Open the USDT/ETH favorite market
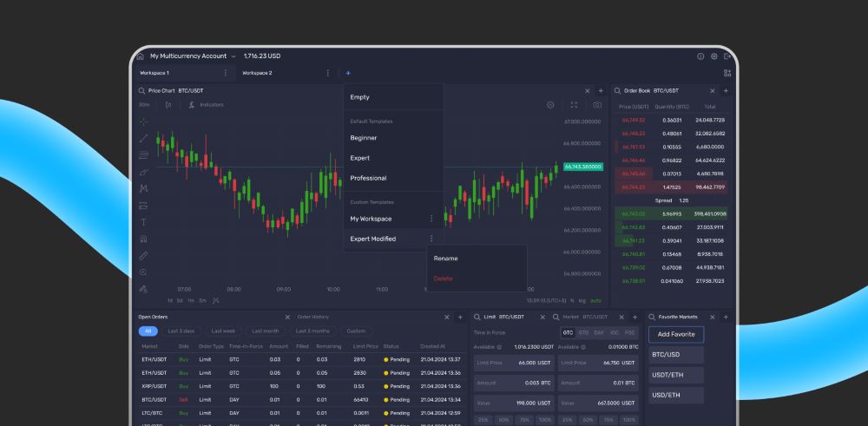This screenshot has height=426, width=868. (676, 375)
